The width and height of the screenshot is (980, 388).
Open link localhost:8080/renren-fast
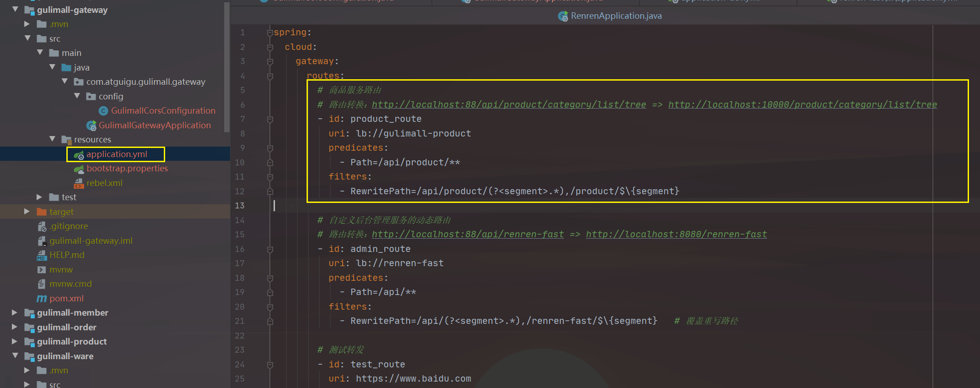(676, 234)
